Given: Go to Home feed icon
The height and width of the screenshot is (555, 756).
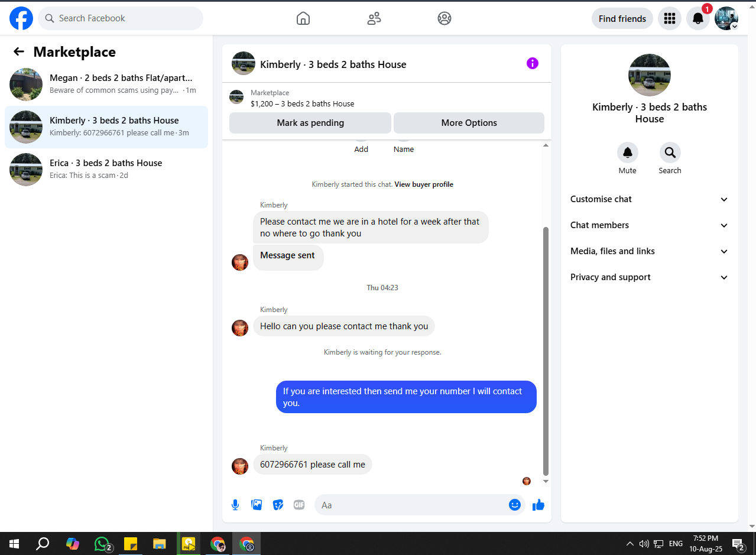Looking at the screenshot, I should coord(303,18).
